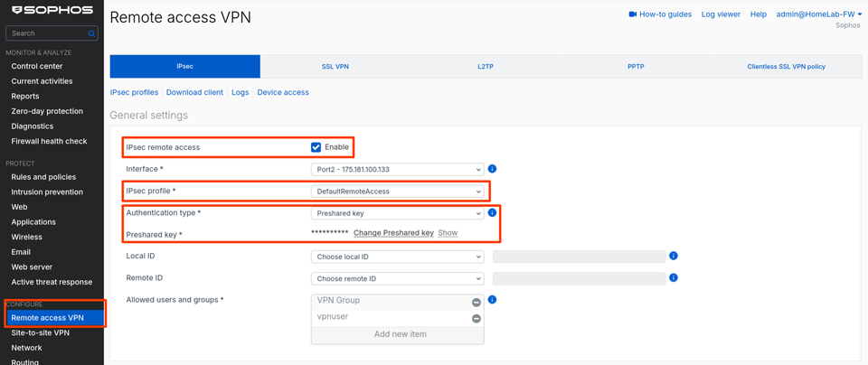868x365 pixels.
Task: Click Add new item in allowed users
Action: [x=398, y=334]
